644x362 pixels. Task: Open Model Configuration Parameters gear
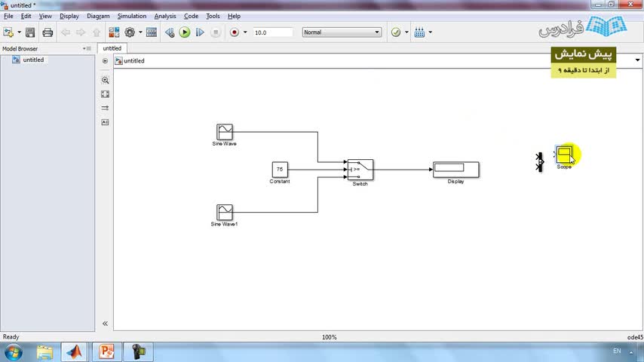coord(130,32)
